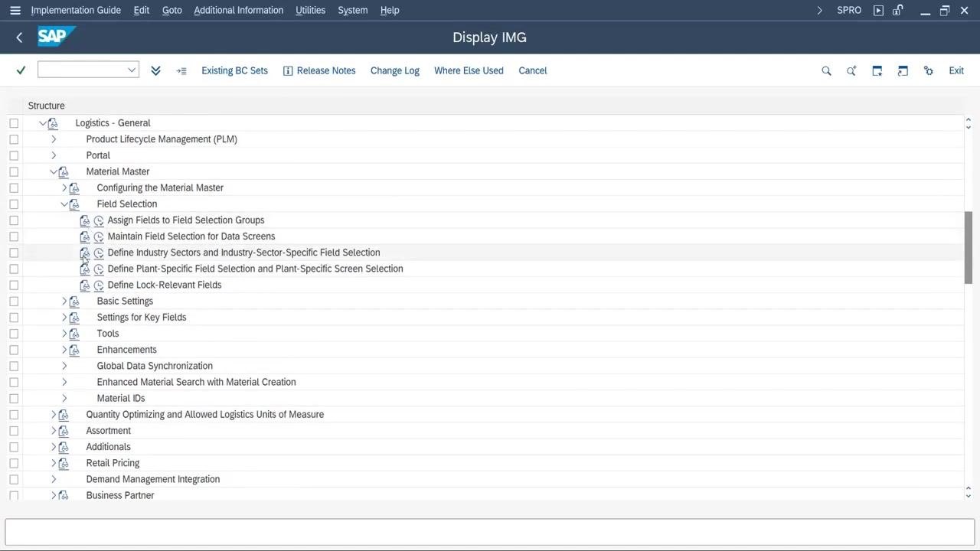Open the Utilities menu
The width and height of the screenshot is (980, 551).
(310, 10)
